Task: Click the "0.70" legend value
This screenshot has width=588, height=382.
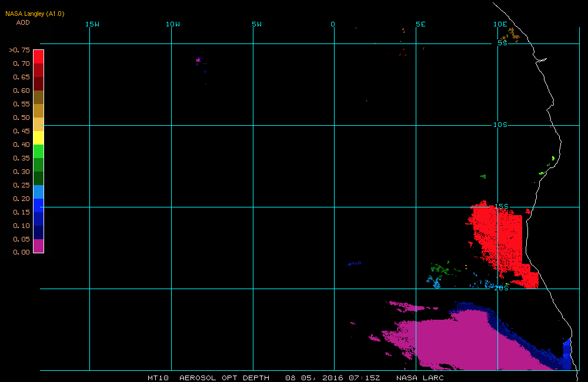Action: click(21, 63)
